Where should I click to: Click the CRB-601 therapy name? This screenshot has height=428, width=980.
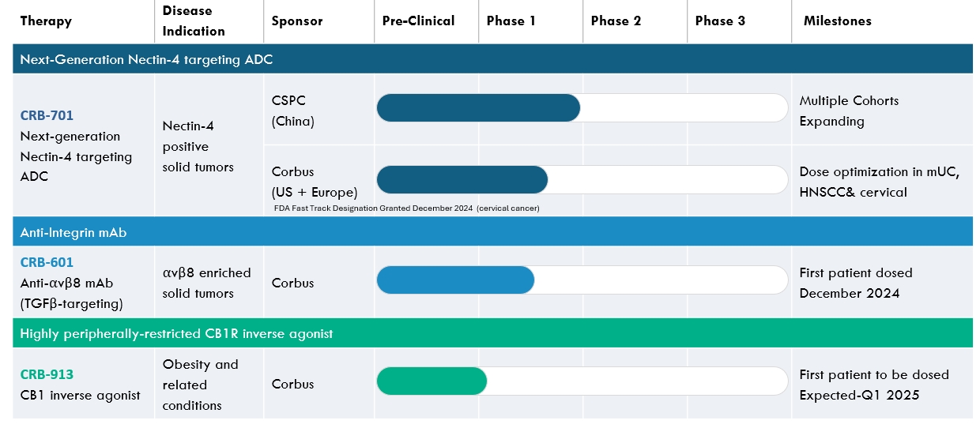[x=47, y=262]
